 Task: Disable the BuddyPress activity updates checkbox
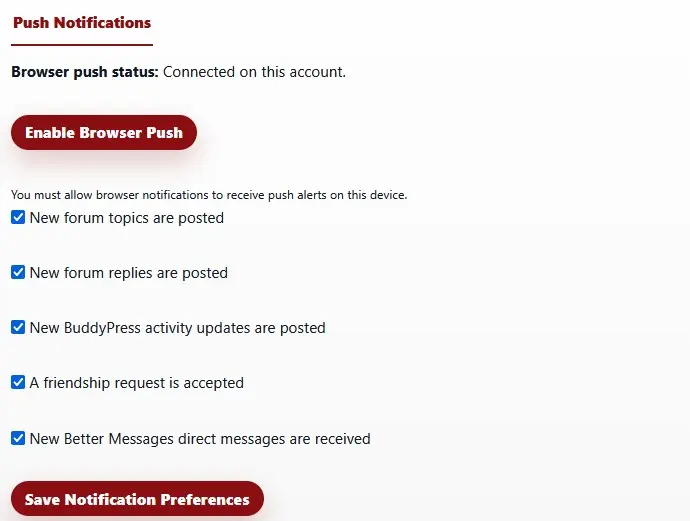(x=18, y=327)
